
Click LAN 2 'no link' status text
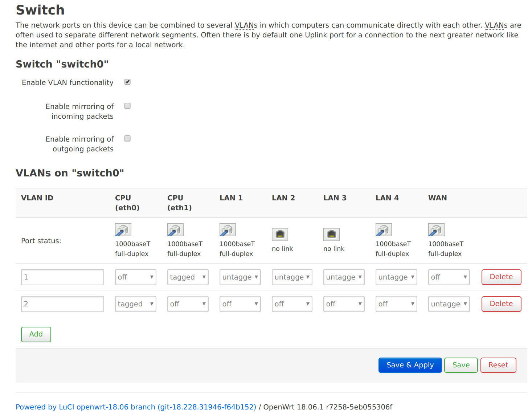(282, 249)
